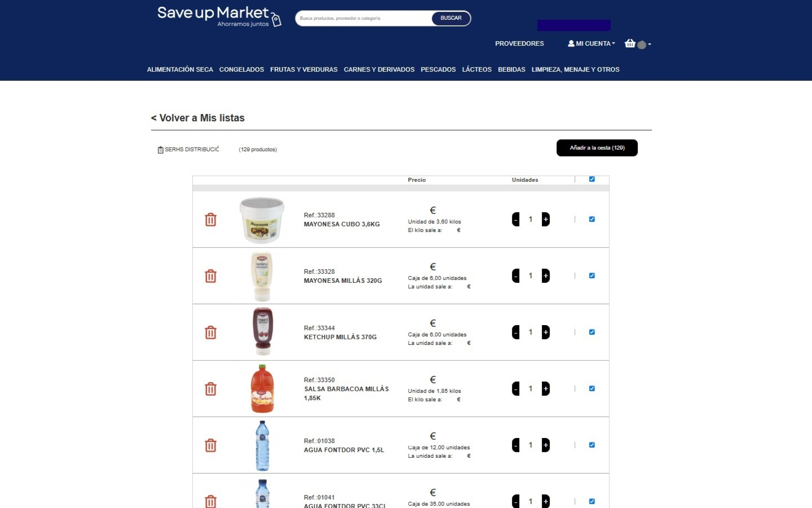Increase units of AGUA FONTDOR PVC 1,5L
The height and width of the screenshot is (508, 812).
coord(546,445)
